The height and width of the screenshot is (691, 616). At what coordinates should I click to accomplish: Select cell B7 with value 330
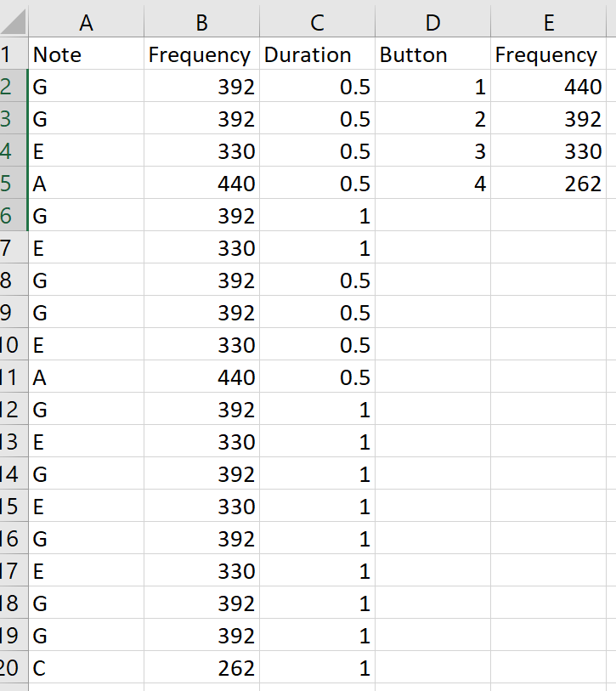[202, 247]
